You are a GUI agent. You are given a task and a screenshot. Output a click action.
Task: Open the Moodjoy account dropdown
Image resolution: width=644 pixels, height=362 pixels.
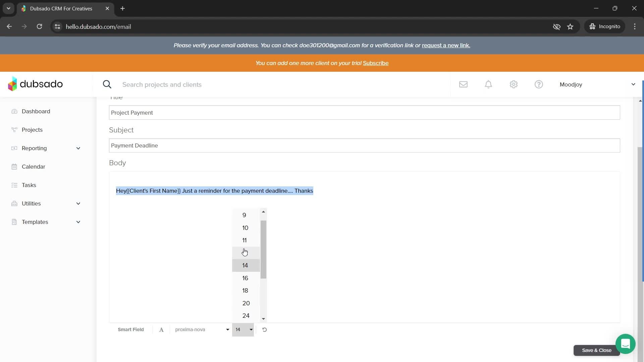click(x=597, y=84)
